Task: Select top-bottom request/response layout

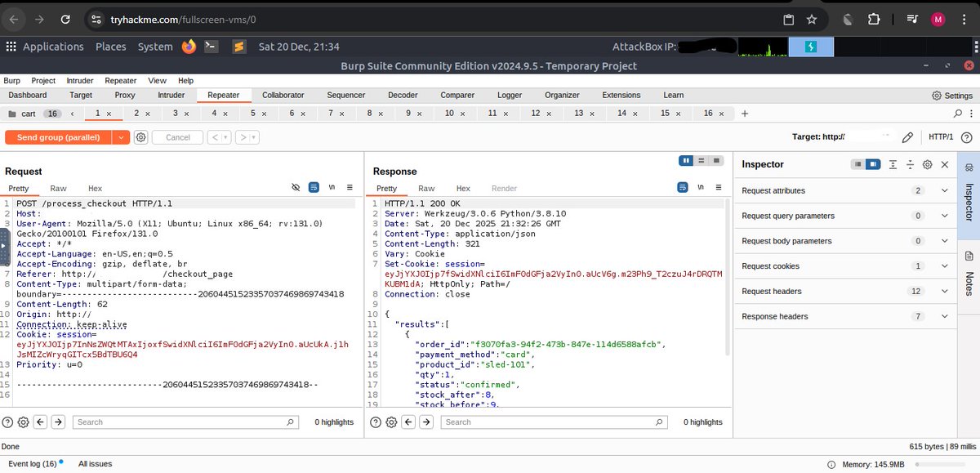Action: (x=702, y=160)
